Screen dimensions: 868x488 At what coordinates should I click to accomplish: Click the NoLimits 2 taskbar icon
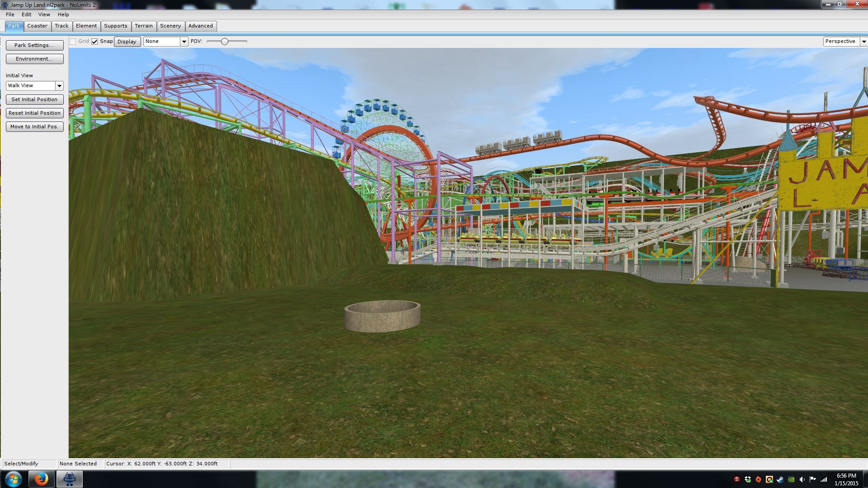click(69, 479)
